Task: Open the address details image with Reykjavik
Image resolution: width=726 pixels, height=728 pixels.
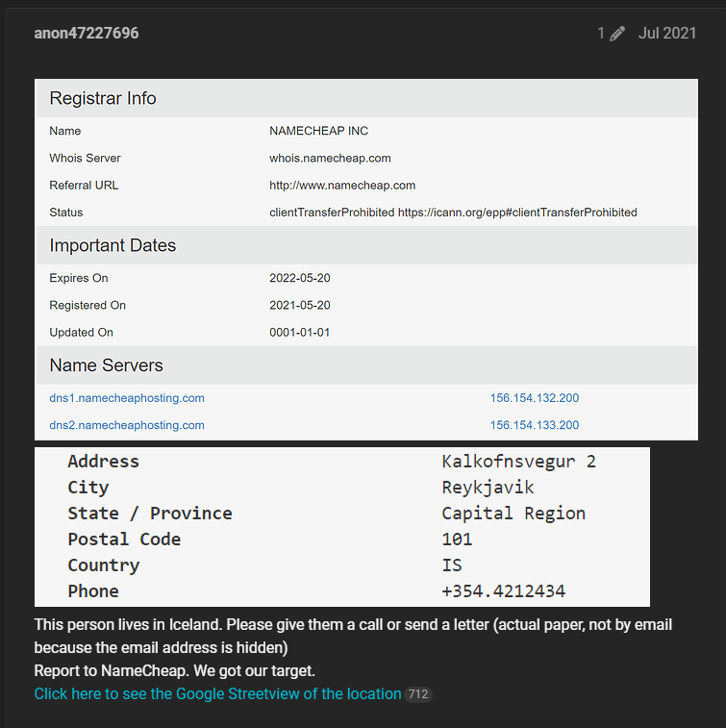Action: (x=342, y=526)
